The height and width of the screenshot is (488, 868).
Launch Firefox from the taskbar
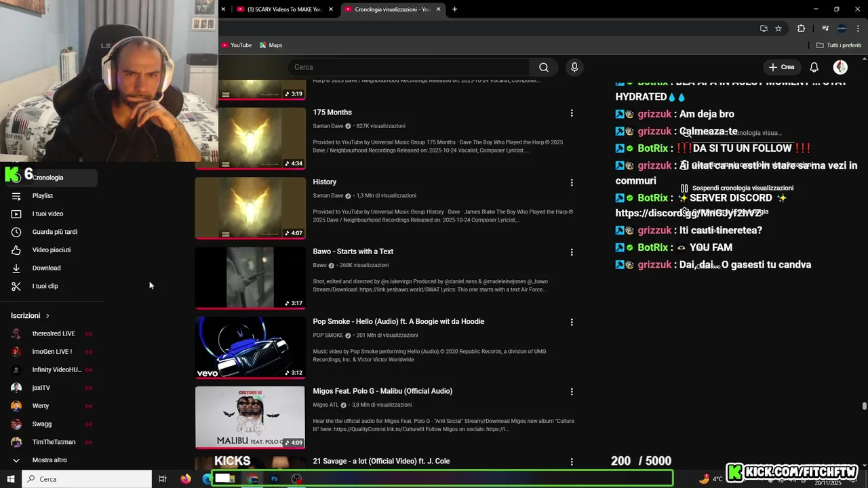pos(186,479)
